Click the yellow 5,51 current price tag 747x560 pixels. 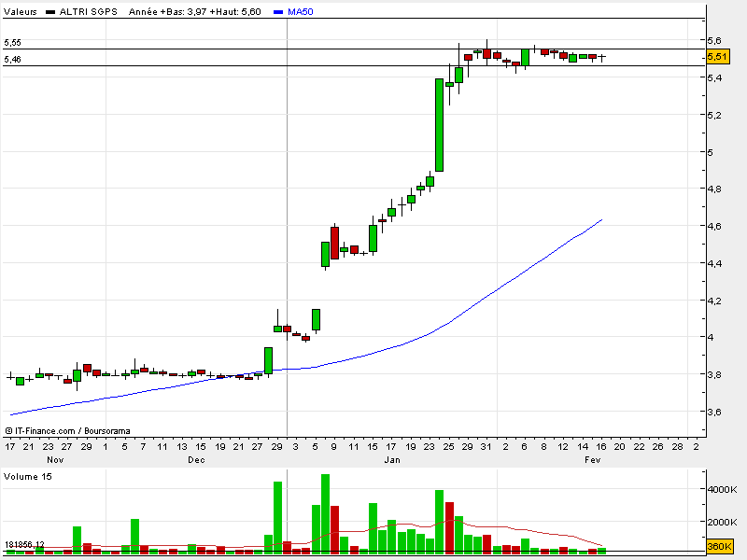coord(717,57)
